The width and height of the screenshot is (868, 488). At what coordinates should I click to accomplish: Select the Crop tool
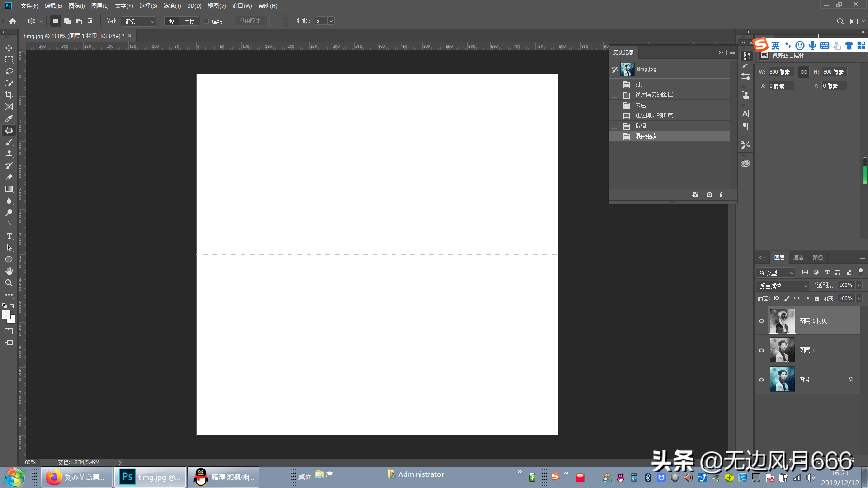9,95
